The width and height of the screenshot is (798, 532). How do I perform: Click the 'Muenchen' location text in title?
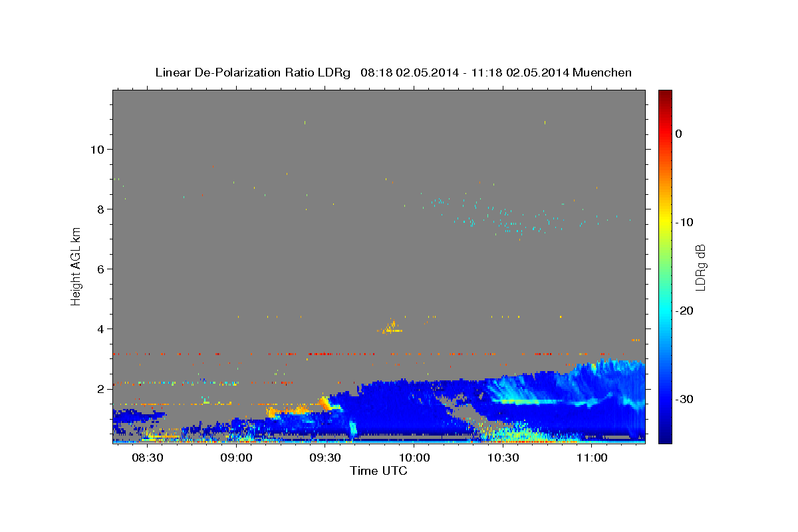pyautogui.click(x=602, y=72)
